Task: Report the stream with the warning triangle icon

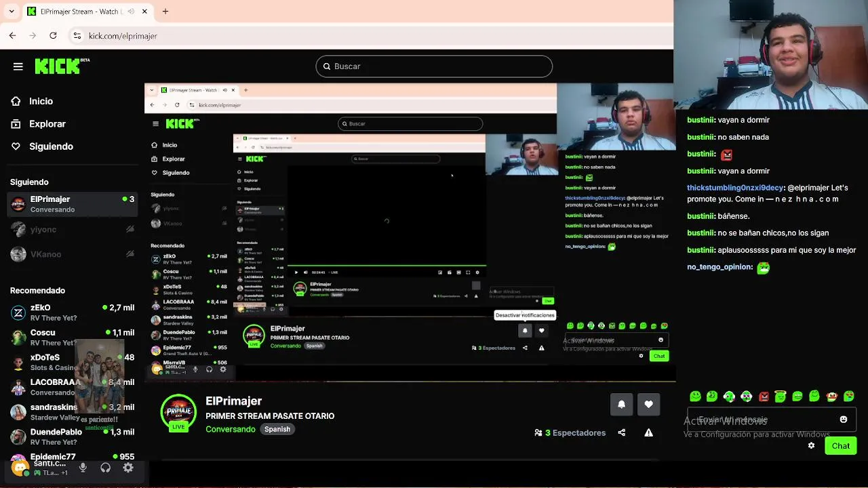Action: click(649, 432)
